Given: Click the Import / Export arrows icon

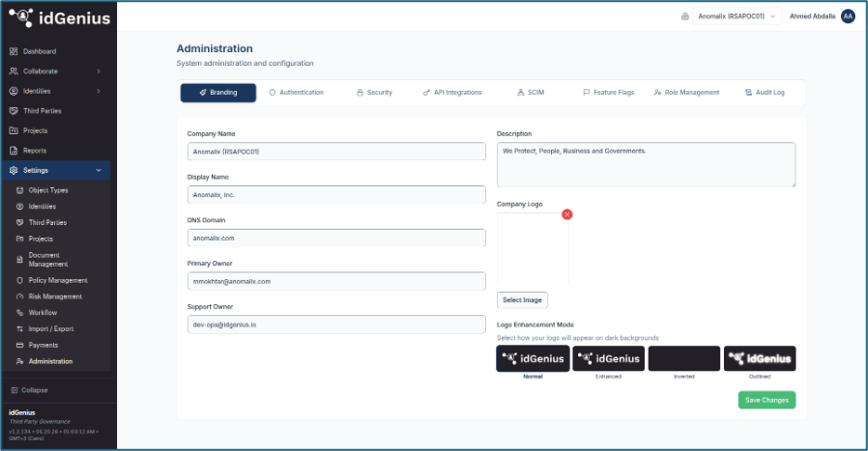Looking at the screenshot, I should pos(20,329).
